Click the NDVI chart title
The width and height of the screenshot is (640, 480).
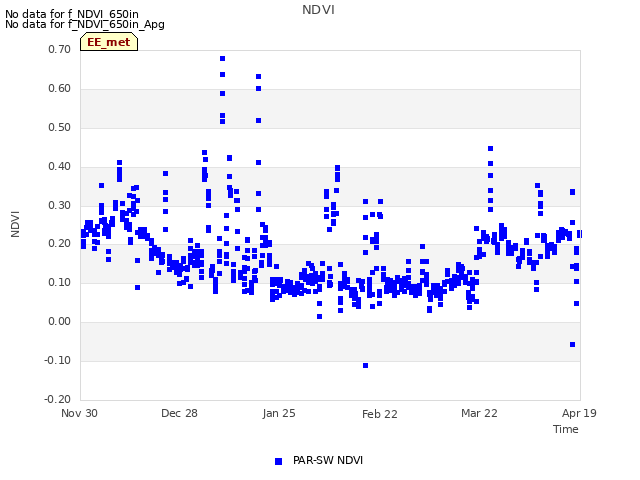tap(318, 10)
